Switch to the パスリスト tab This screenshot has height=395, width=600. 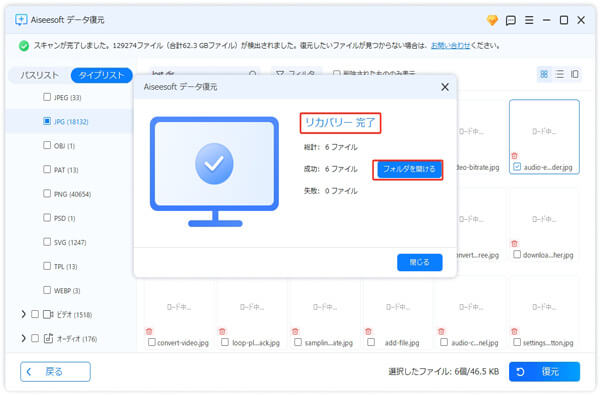point(39,75)
